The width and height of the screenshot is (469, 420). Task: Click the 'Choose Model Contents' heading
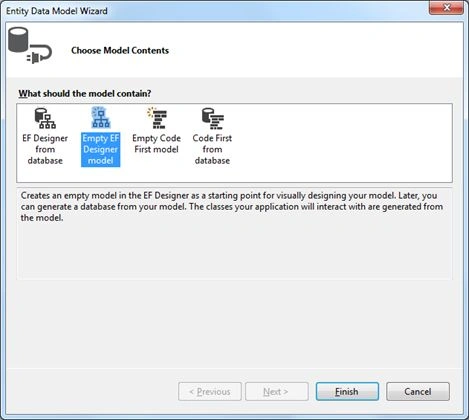[x=120, y=50]
